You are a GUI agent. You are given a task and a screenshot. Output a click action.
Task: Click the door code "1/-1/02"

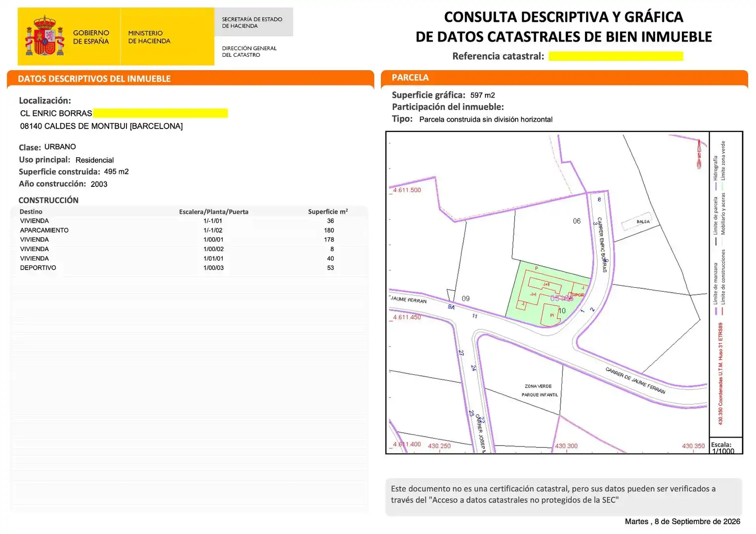(213, 230)
